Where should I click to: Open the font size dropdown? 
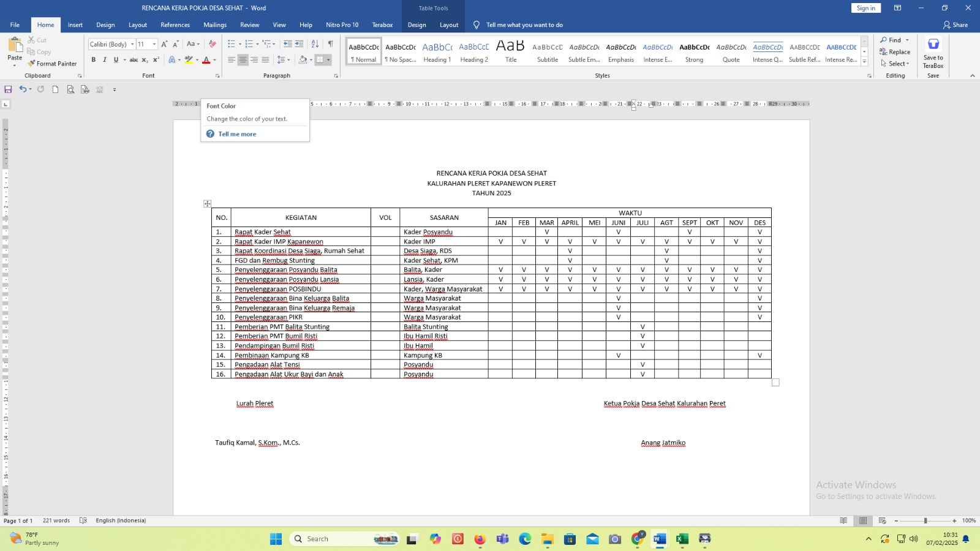point(154,44)
